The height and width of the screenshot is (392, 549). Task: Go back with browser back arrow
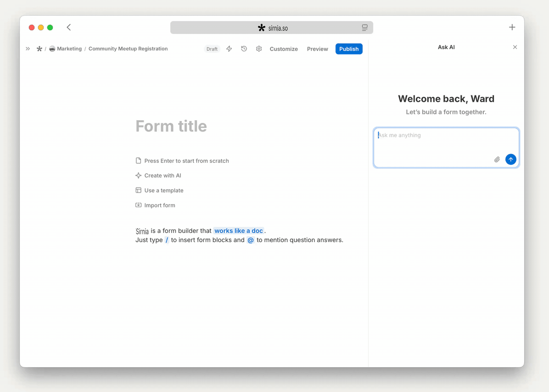point(69,27)
